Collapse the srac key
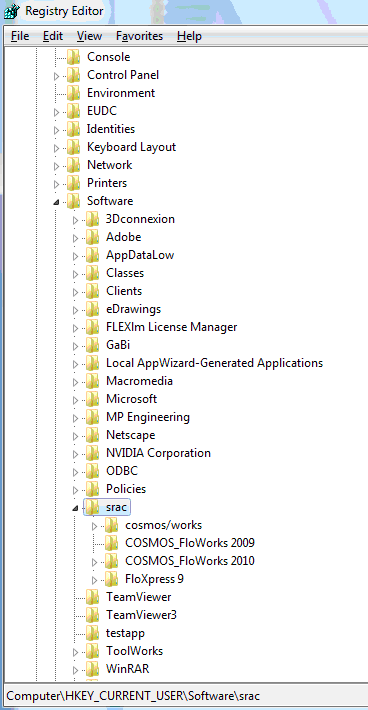The width and height of the screenshot is (368, 710). pos(75,508)
